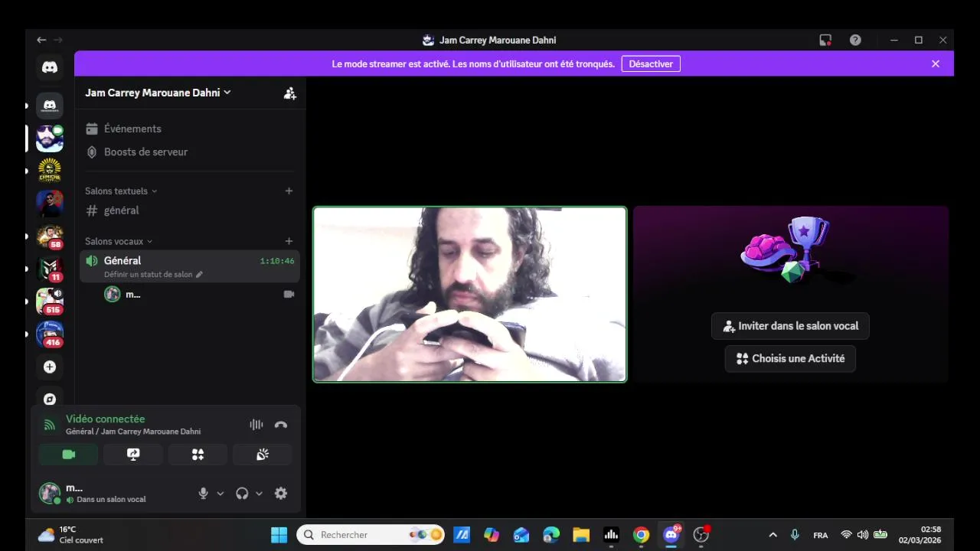
Task: Open server showing 515 notifications badge
Action: [x=50, y=301]
